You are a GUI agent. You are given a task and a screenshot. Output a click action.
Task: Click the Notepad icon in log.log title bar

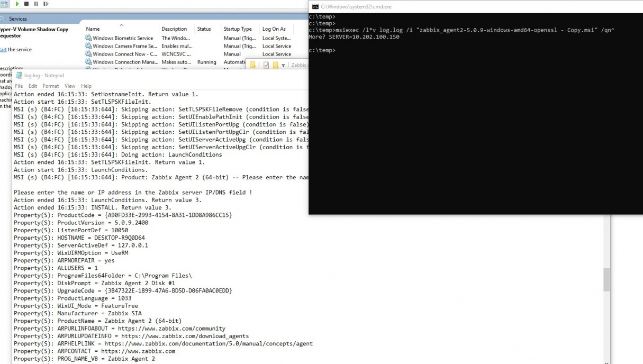pos(20,75)
